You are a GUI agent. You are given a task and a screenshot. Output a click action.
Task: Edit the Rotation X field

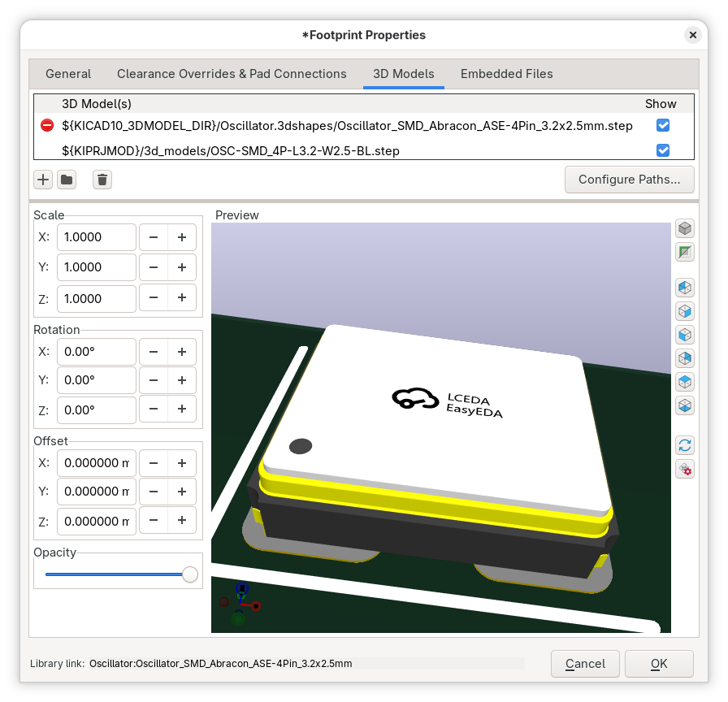click(97, 352)
